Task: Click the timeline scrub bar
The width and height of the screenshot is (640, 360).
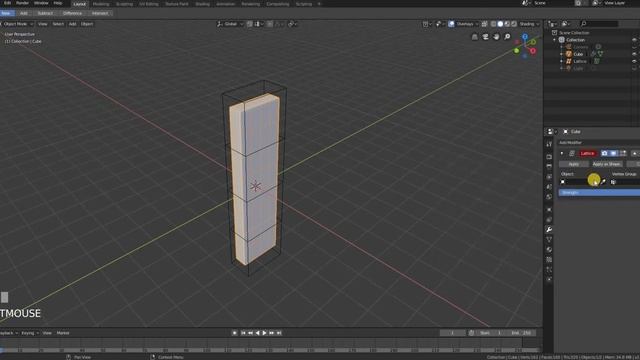Action: click(x=269, y=350)
